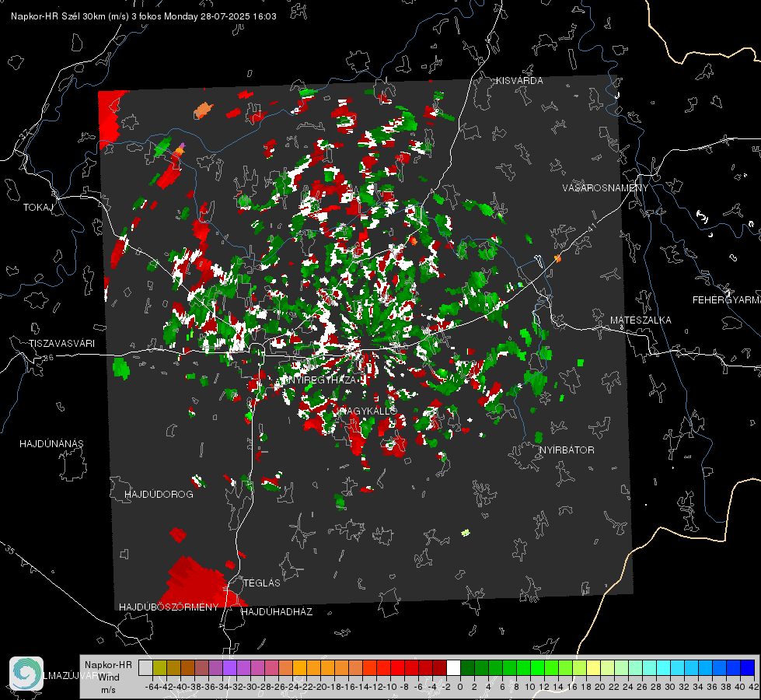Select the cyan swatch between 28 and 30
Image resolution: width=761 pixels, height=700 pixels.
click(x=664, y=667)
